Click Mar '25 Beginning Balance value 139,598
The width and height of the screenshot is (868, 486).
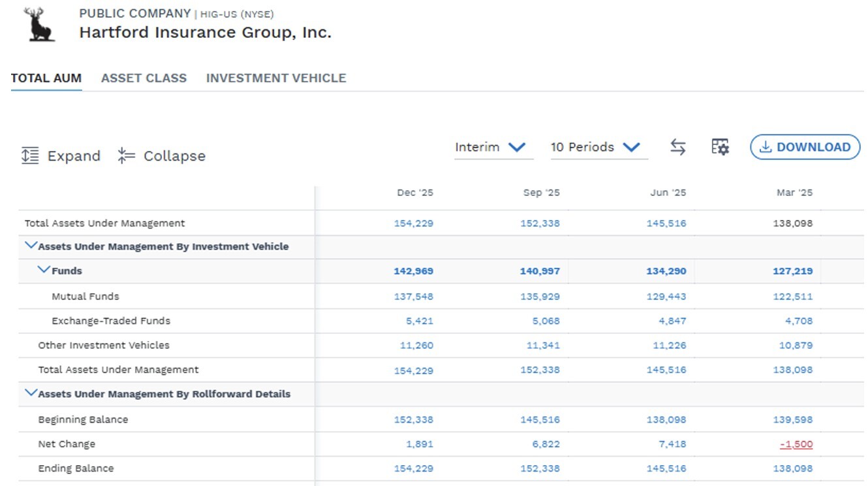[793, 419]
